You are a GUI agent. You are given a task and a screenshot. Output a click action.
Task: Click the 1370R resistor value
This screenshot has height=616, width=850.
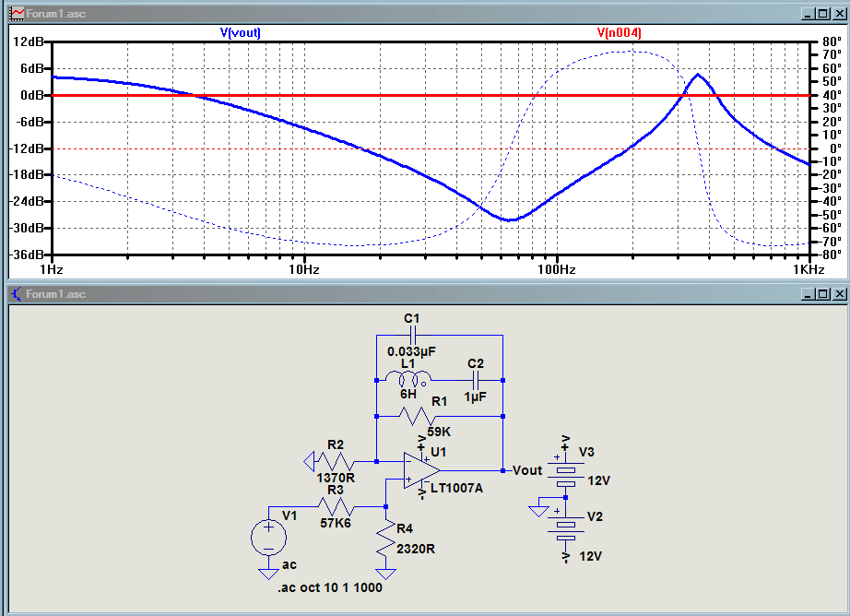pos(336,478)
